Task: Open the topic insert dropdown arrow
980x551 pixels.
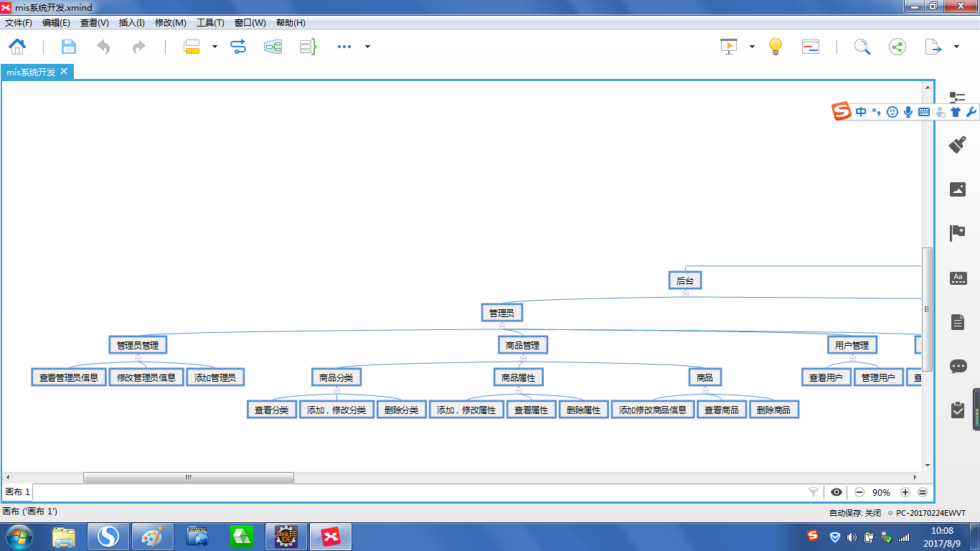Action: 215,47
